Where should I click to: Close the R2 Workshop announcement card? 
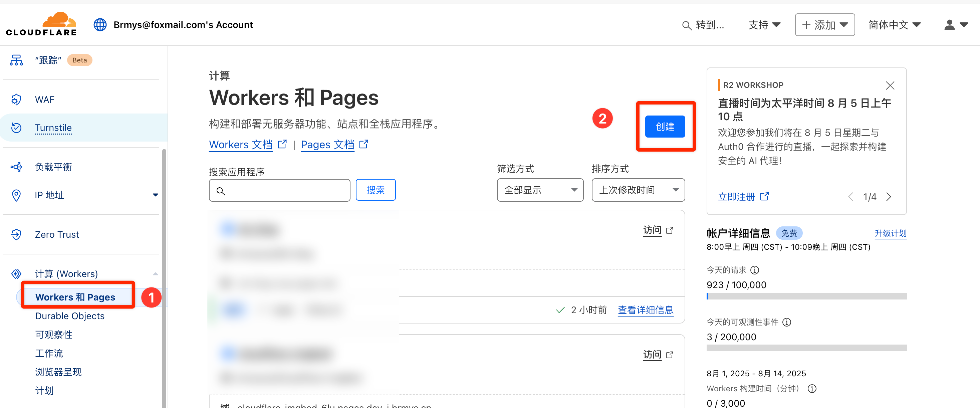pos(890,85)
